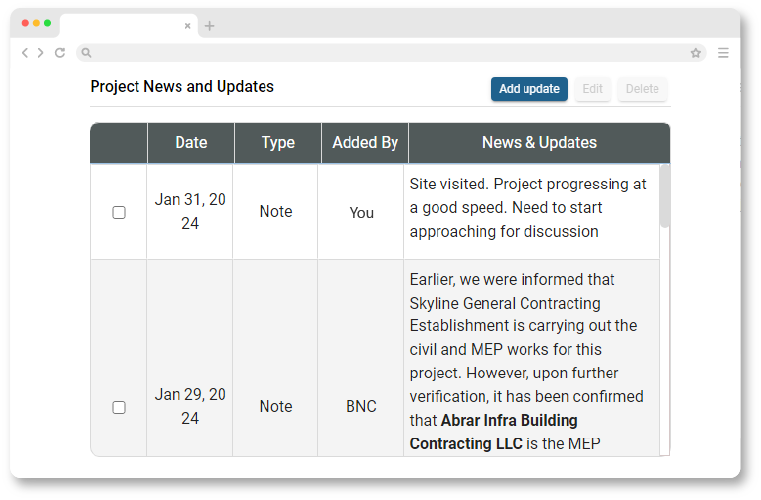
Task: Open a new tab with plus icon
Action: tap(209, 26)
